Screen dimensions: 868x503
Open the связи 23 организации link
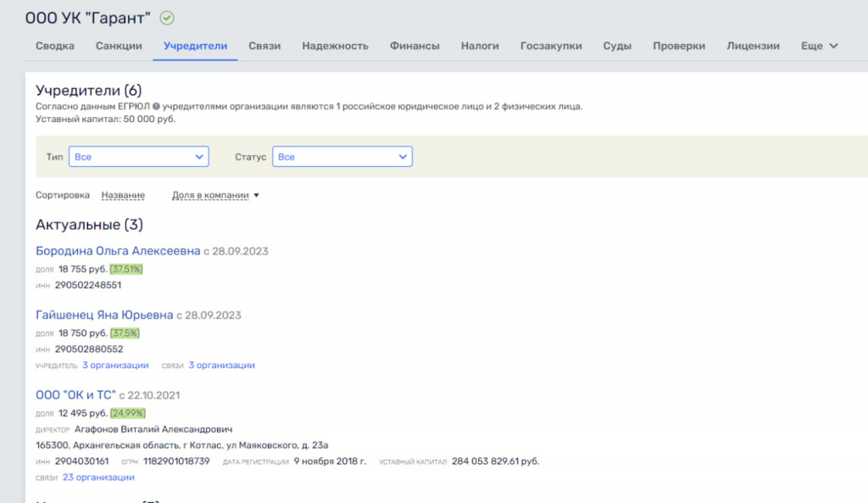tap(98, 478)
